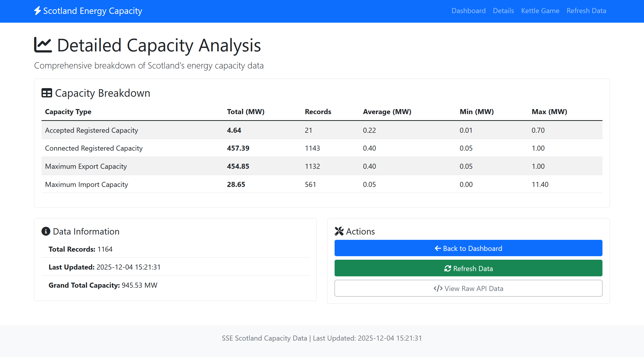Screen dimensions: 644x363
Task: Click the chart line icon beside heading
Action: [43, 45]
